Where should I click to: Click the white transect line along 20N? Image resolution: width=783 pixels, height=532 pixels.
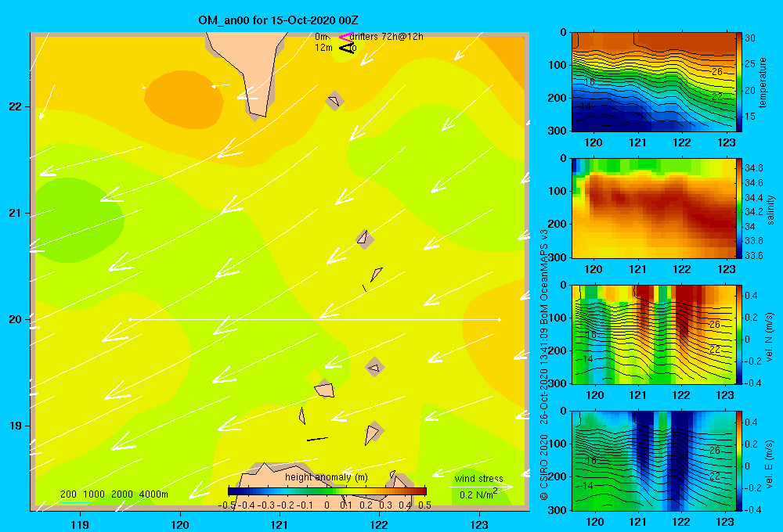(315, 319)
